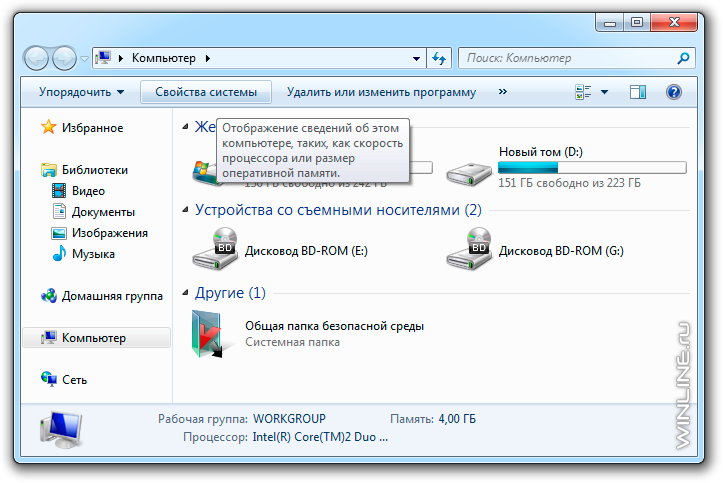Go back with the Back arrow button
The height and width of the screenshot is (483, 723).
(36, 59)
